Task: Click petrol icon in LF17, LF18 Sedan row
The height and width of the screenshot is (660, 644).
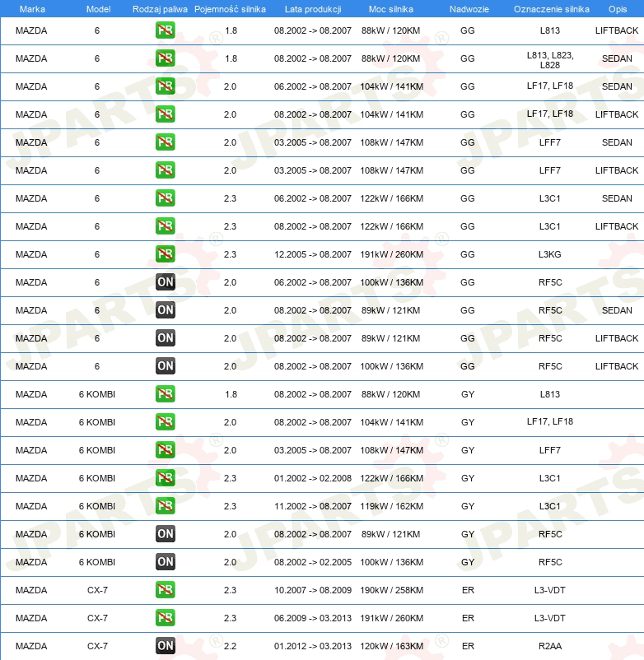Action: point(165,86)
